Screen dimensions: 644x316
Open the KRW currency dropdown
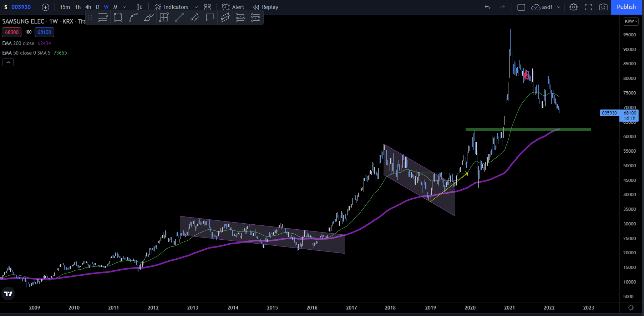[631, 21]
